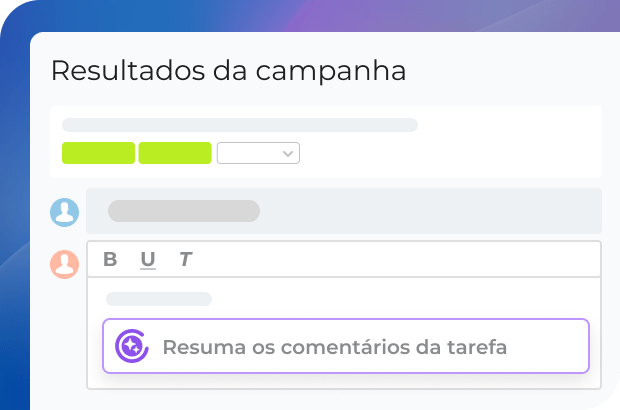This screenshot has width=620, height=410.
Task: Toggle bold formatting in comment editor
Action: (110, 260)
